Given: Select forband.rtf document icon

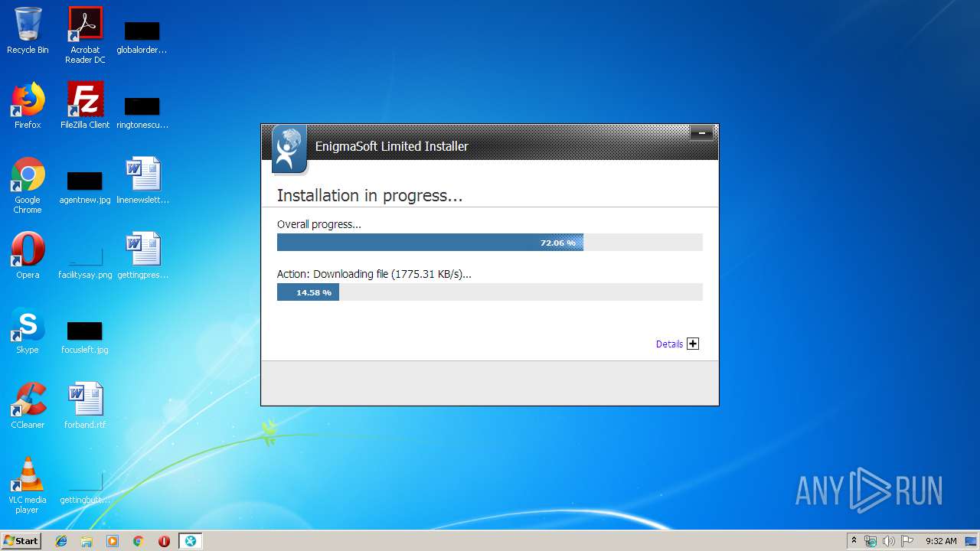Looking at the screenshot, I should click(85, 406).
